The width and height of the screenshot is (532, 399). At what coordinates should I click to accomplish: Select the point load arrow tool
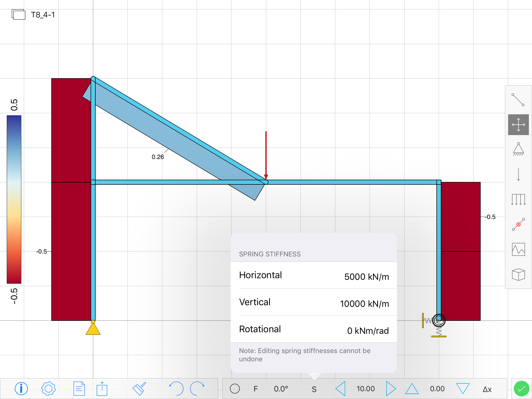point(518,175)
